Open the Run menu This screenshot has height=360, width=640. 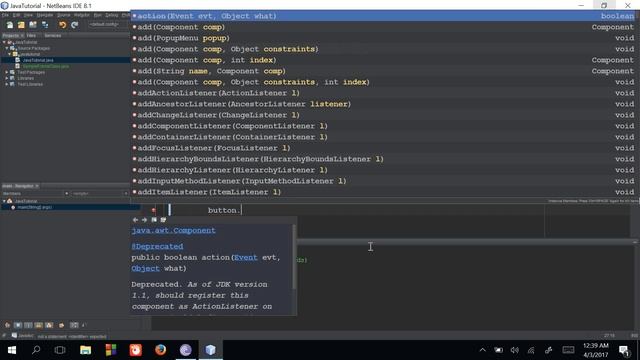point(98,15)
